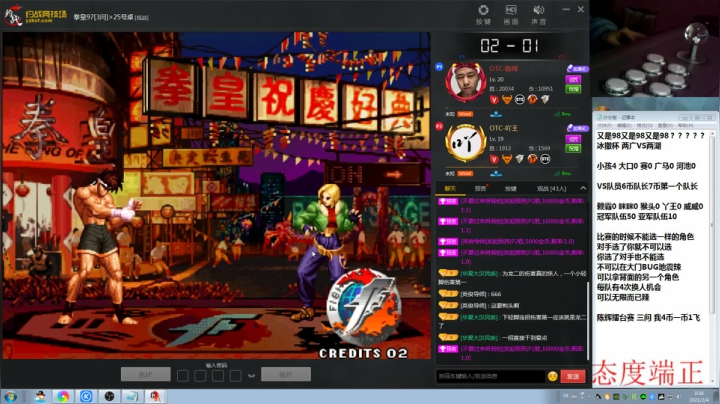Screen dimensions: 720x404
Task: Open the emoji picker beside chat input
Action: pyautogui.click(x=552, y=376)
